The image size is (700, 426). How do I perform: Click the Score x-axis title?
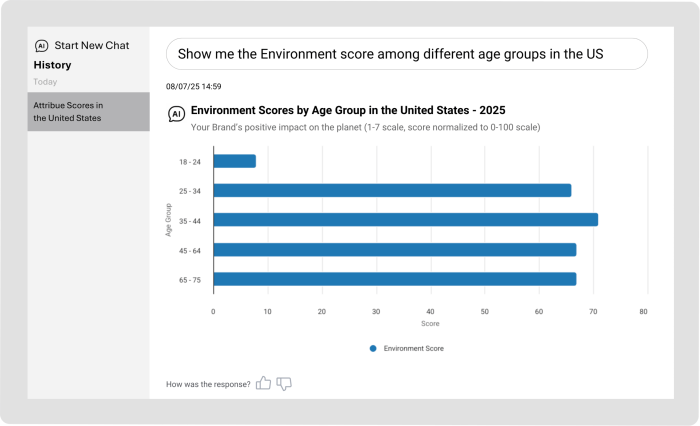point(430,324)
